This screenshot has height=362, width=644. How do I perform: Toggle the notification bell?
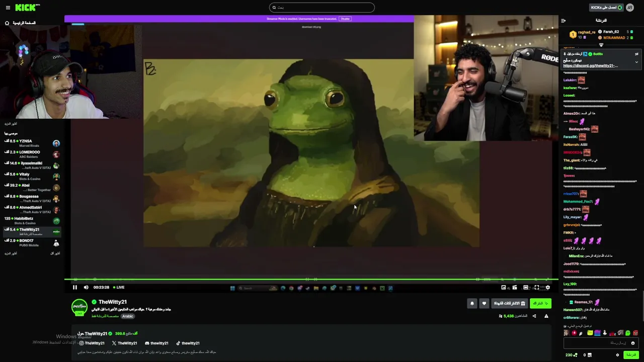pos(472,303)
